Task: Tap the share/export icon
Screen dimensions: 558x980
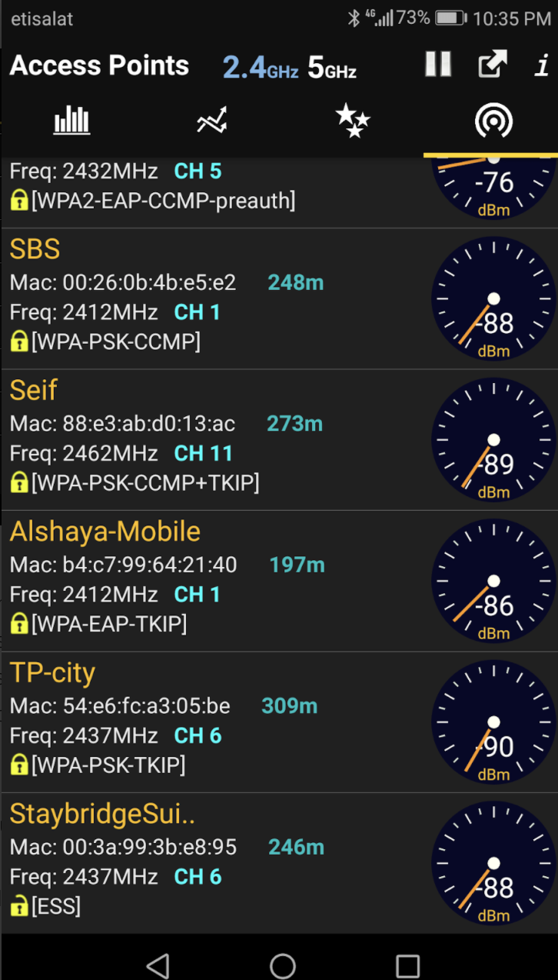Action: (x=493, y=65)
